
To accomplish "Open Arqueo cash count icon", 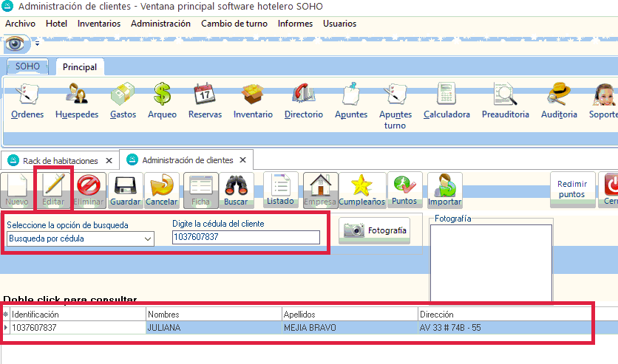I will 162,100.
